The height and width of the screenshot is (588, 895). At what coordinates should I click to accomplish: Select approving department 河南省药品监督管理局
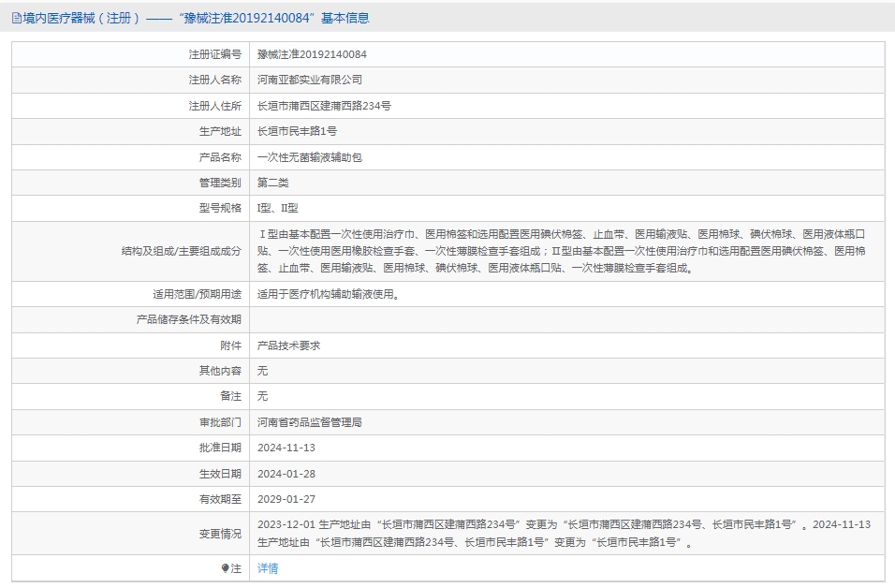(x=309, y=422)
